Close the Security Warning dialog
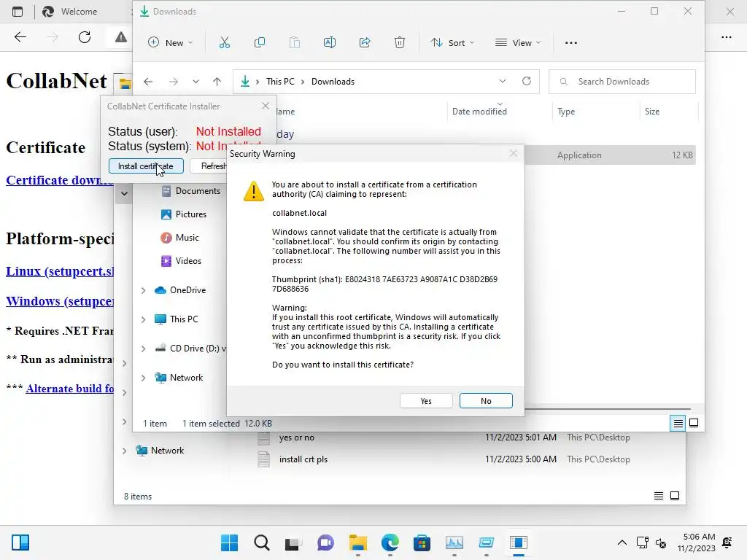 [x=513, y=153]
